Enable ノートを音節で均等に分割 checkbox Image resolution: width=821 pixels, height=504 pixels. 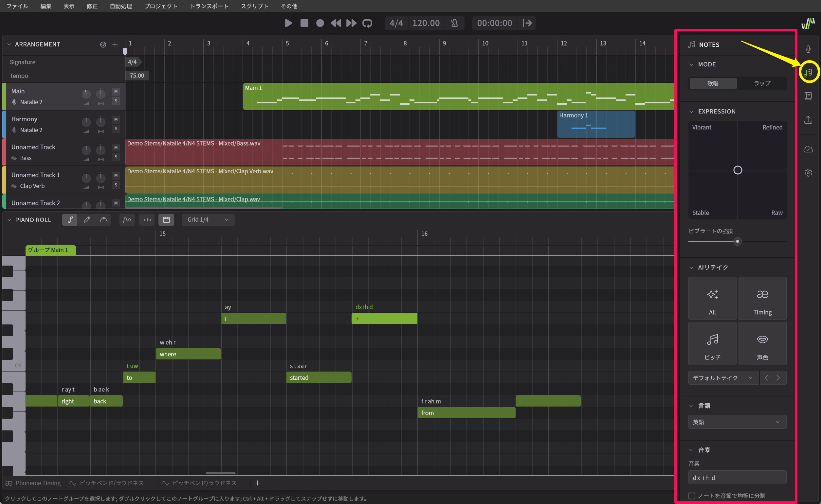point(692,496)
